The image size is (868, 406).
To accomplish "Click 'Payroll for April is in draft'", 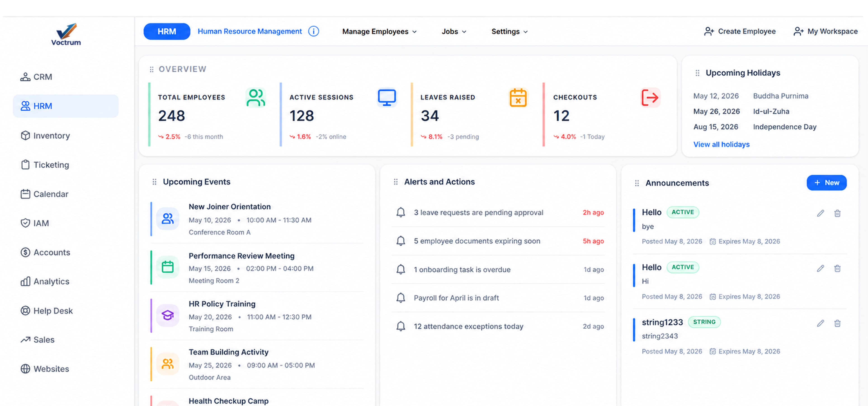I will point(456,298).
